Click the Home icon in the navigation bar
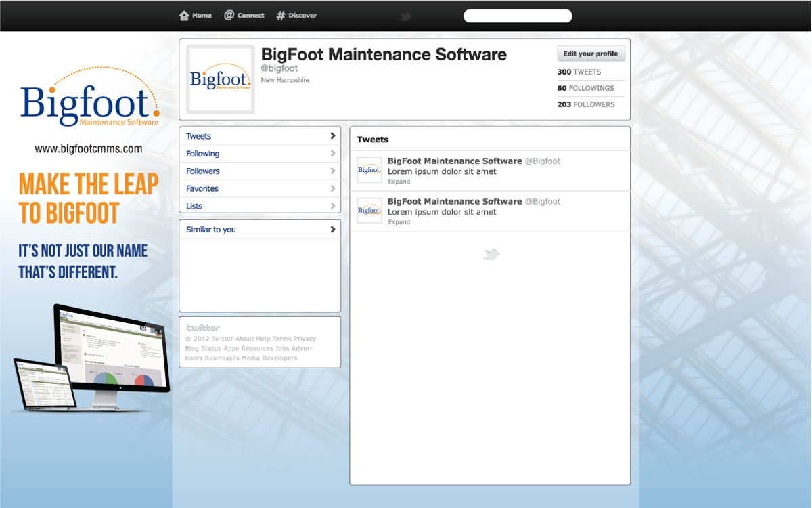Image resolution: width=812 pixels, height=508 pixels. click(183, 15)
